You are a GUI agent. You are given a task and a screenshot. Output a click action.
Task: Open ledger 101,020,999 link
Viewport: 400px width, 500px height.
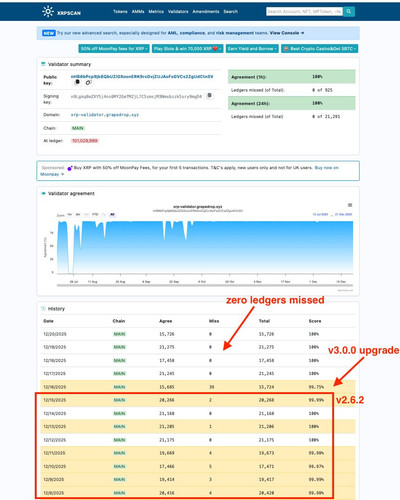tap(85, 141)
